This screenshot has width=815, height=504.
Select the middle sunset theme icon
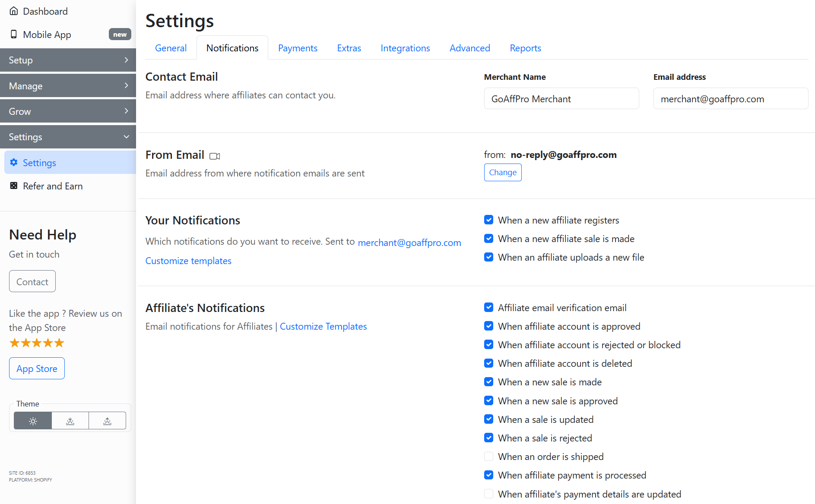pyautogui.click(x=70, y=421)
